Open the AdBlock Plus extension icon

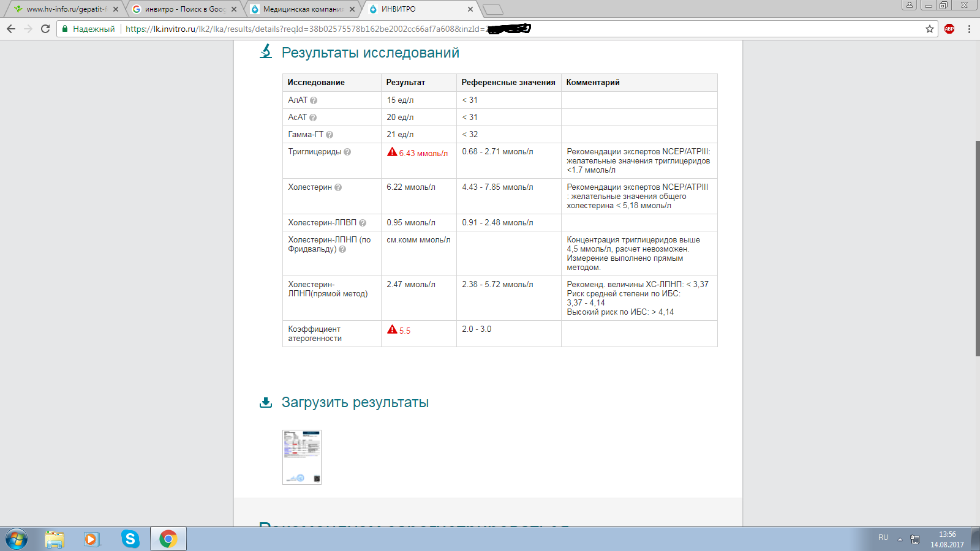click(949, 29)
